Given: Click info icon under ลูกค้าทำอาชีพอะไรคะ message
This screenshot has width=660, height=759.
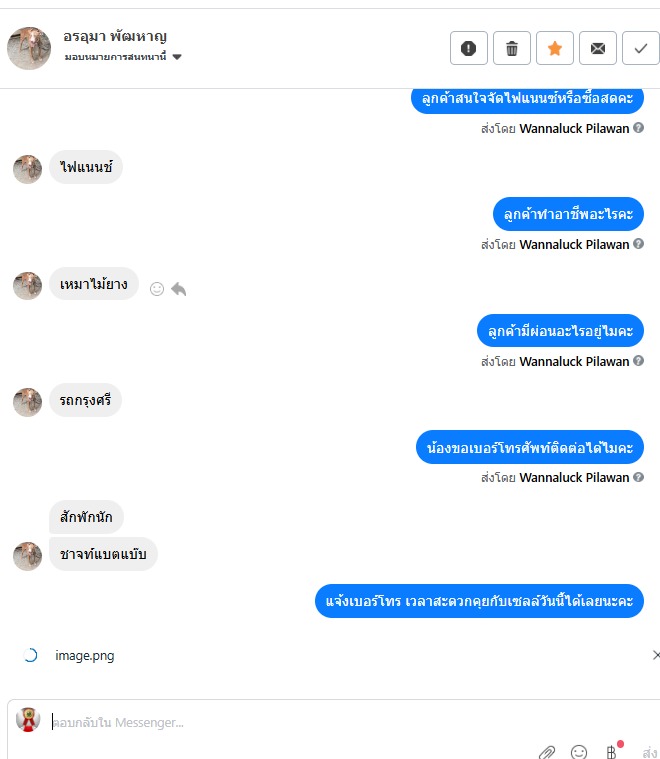Looking at the screenshot, I should (639, 244).
